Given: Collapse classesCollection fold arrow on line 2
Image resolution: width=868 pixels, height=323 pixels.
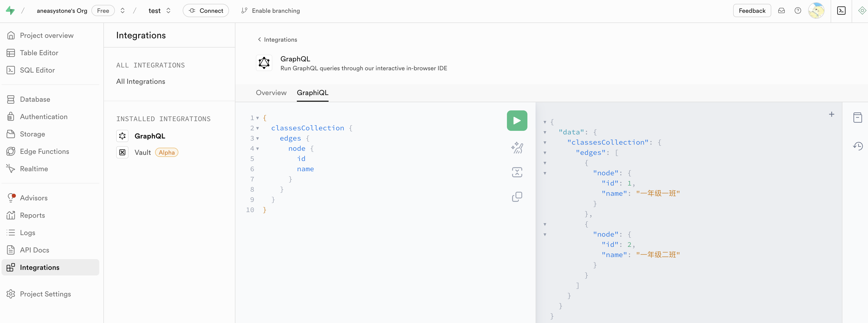Looking at the screenshot, I should point(257,128).
